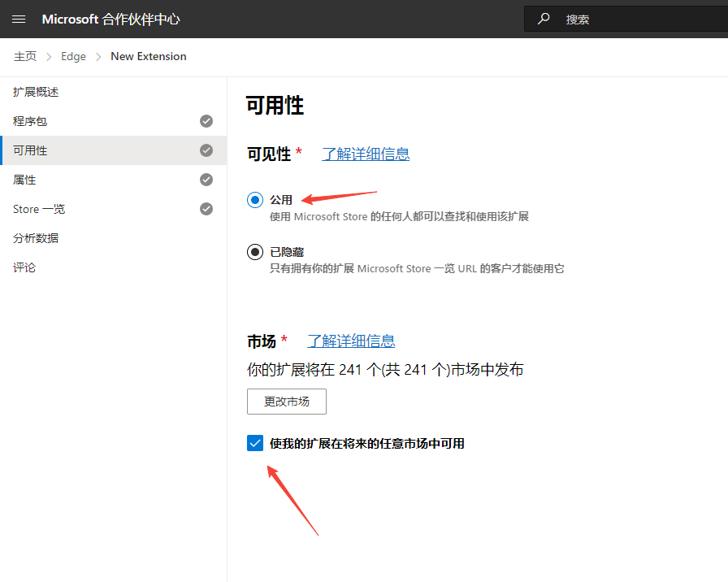Click the 241 markets summary text
728x582 pixels.
(385, 370)
